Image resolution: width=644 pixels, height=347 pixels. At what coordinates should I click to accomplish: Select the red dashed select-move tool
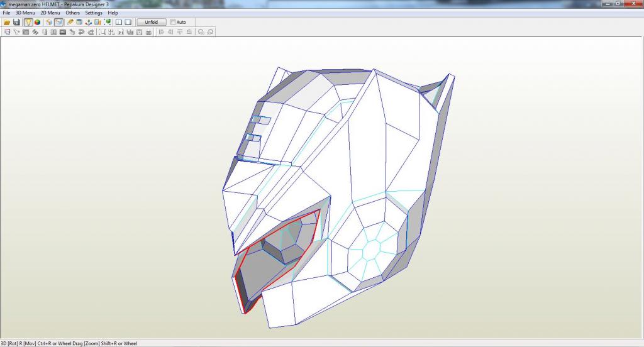(x=8, y=32)
